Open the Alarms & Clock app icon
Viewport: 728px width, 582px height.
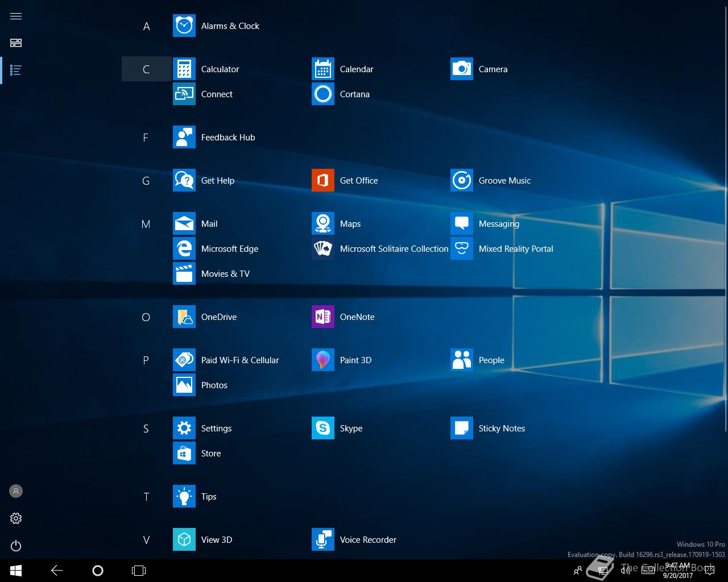[184, 26]
